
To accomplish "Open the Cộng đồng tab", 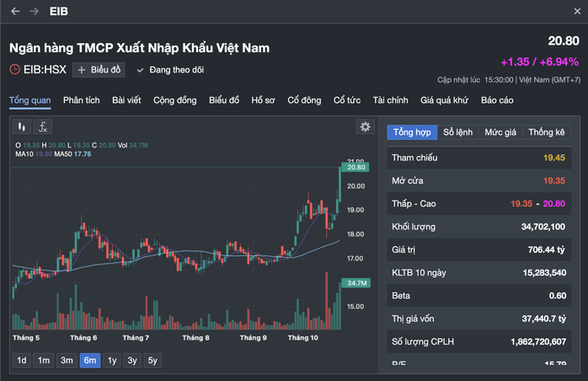I will [x=174, y=100].
